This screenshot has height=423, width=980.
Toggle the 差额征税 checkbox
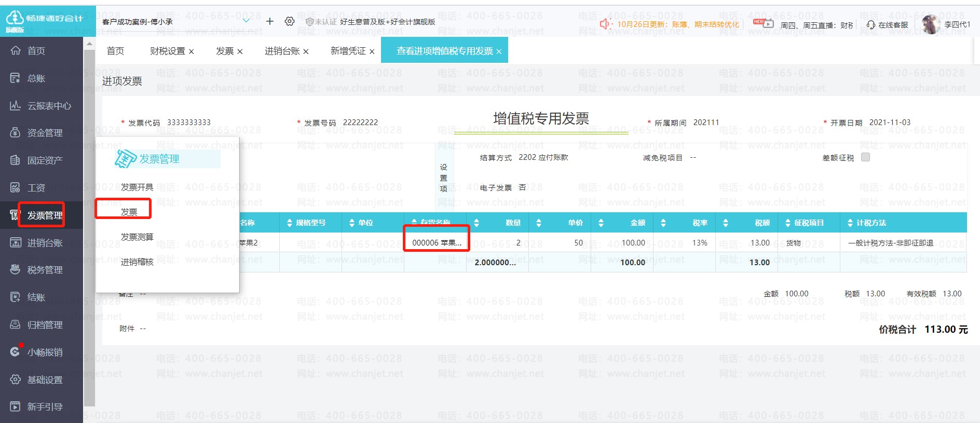[865, 157]
